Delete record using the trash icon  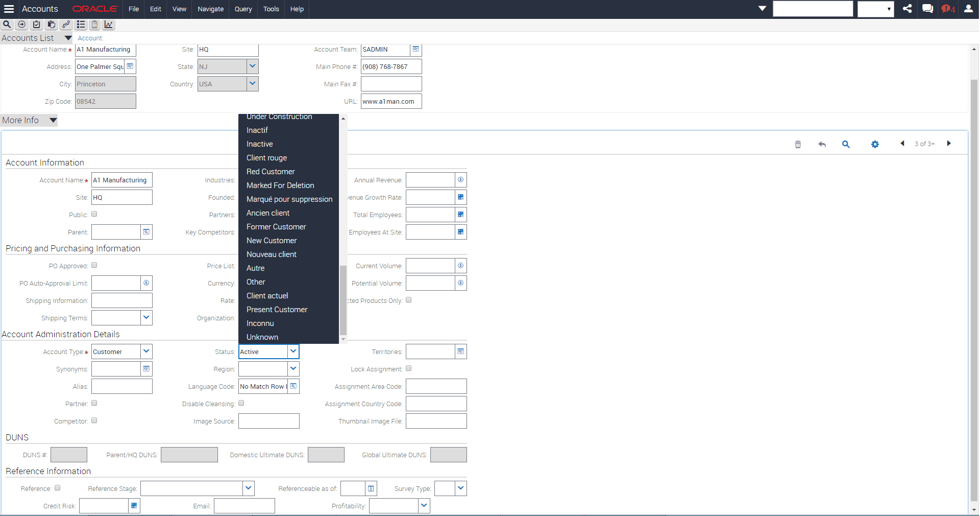coord(798,145)
